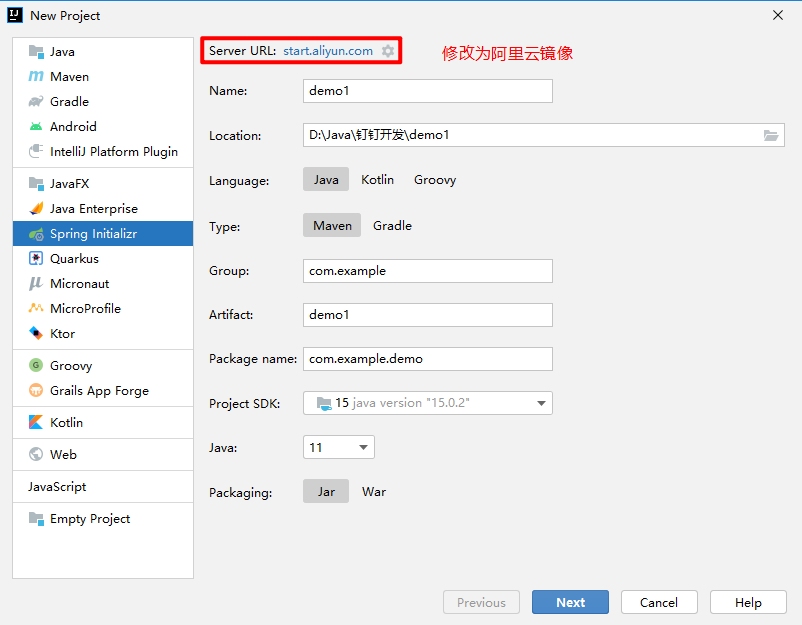Click the Artifact input field
This screenshot has height=625, width=802.
[428, 315]
